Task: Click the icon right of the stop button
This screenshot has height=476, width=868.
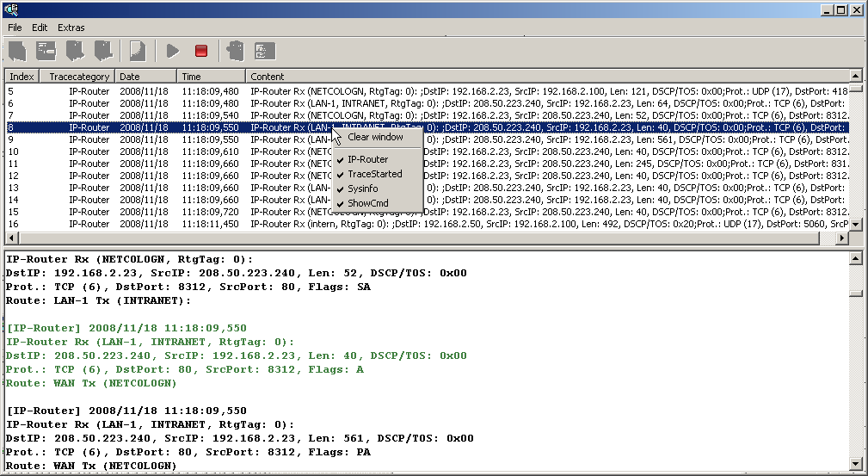Action: click(235, 52)
